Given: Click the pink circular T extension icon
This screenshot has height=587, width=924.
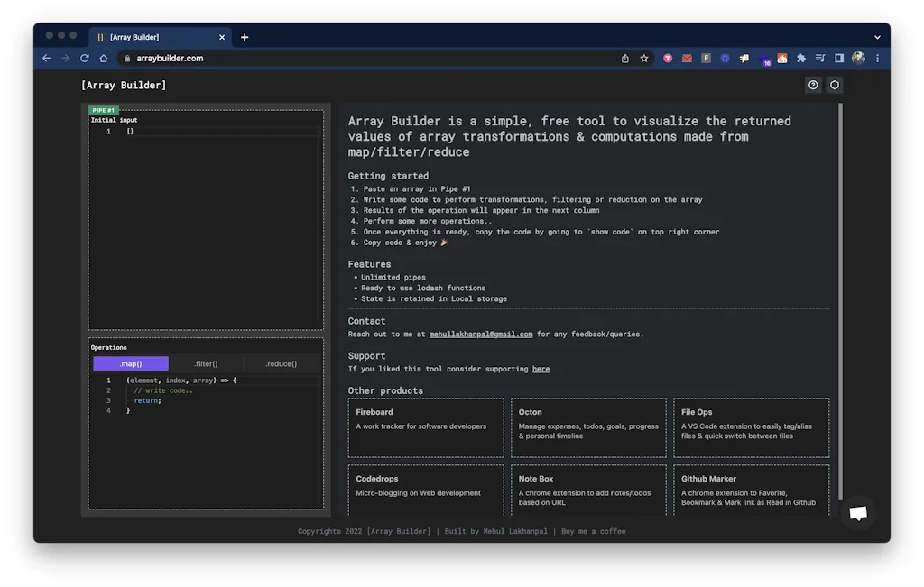Looking at the screenshot, I should pos(668,59).
